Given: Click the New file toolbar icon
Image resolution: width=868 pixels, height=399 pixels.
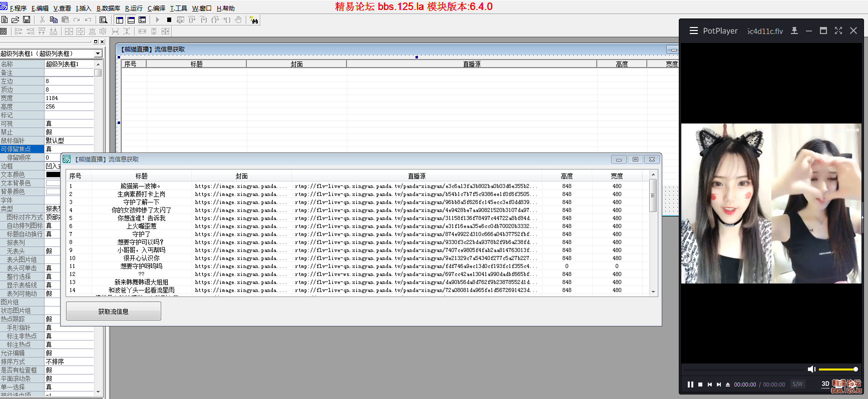Looking at the screenshot, I should tap(5, 20).
